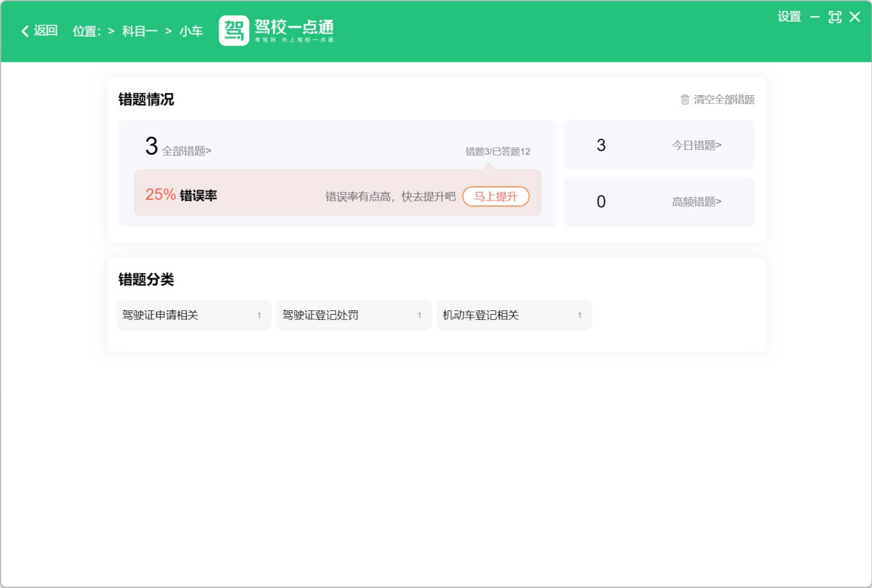Screen dimensions: 872x588
Task: Click the 错题3/已答题12 statistics text
Action: [x=499, y=151]
